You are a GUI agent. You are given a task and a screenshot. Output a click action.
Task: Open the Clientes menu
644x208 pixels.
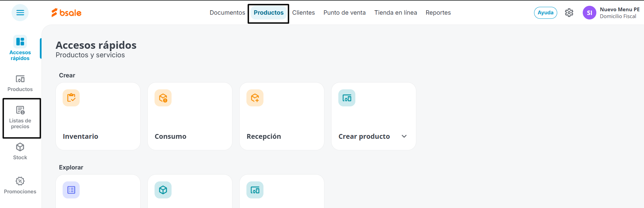pos(304,13)
